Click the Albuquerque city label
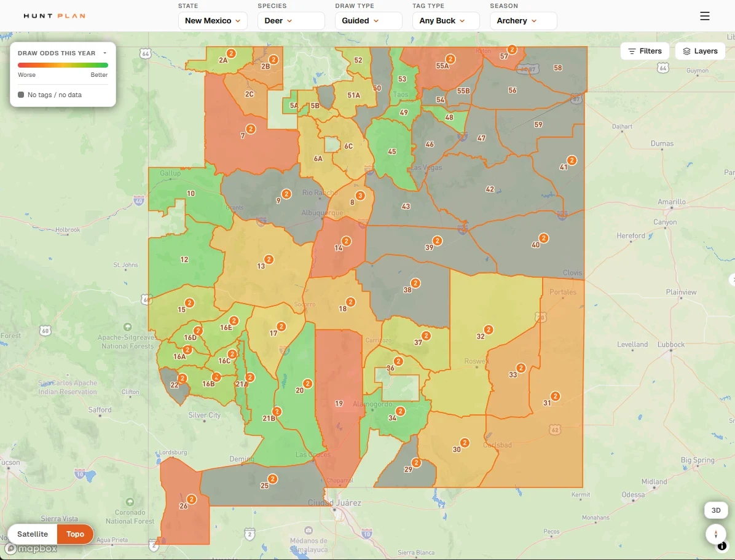Screen dimensions: 735x560 pyautogui.click(x=322, y=213)
